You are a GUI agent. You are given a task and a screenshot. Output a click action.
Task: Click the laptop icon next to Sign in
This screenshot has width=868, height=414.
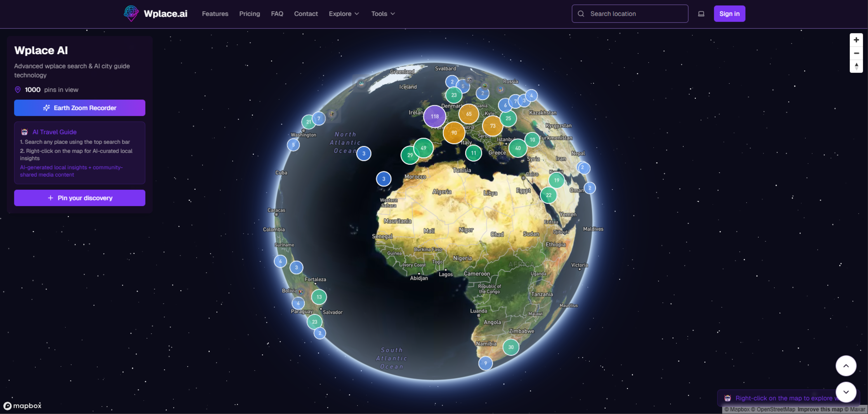click(x=701, y=14)
